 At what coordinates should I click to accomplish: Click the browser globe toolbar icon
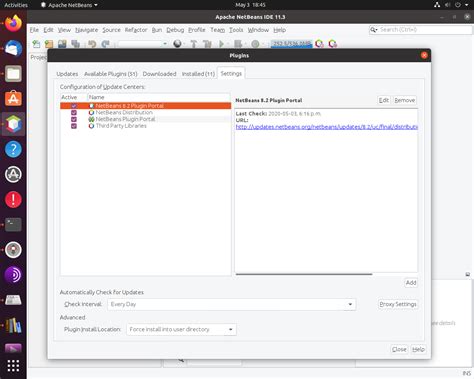(x=177, y=44)
